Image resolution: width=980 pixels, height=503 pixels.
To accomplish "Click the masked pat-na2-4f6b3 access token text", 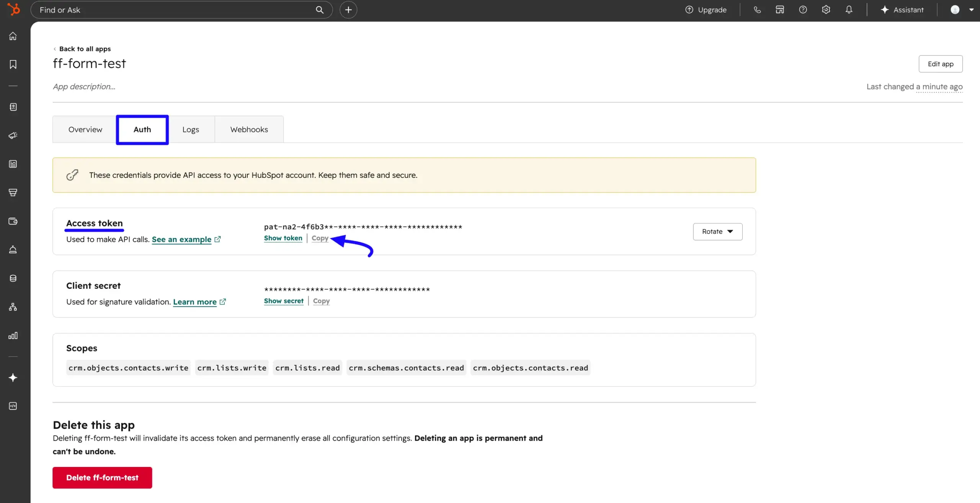I will click(363, 226).
